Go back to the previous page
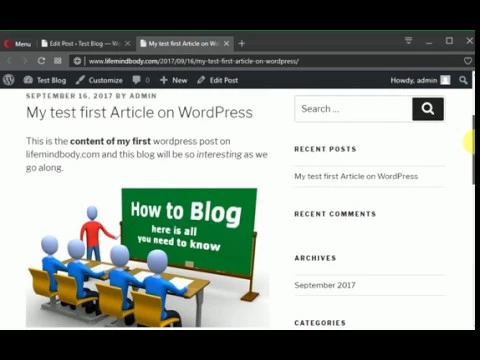 pyautogui.click(x=9, y=61)
